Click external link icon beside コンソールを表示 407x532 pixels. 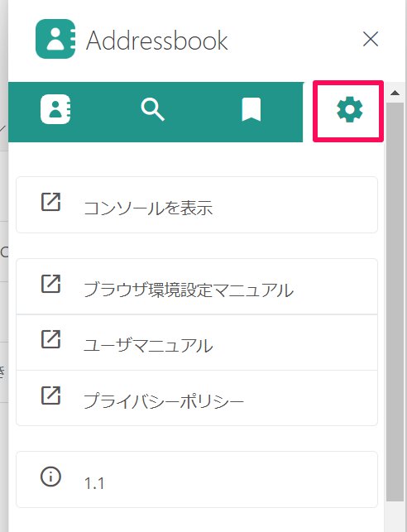point(51,202)
